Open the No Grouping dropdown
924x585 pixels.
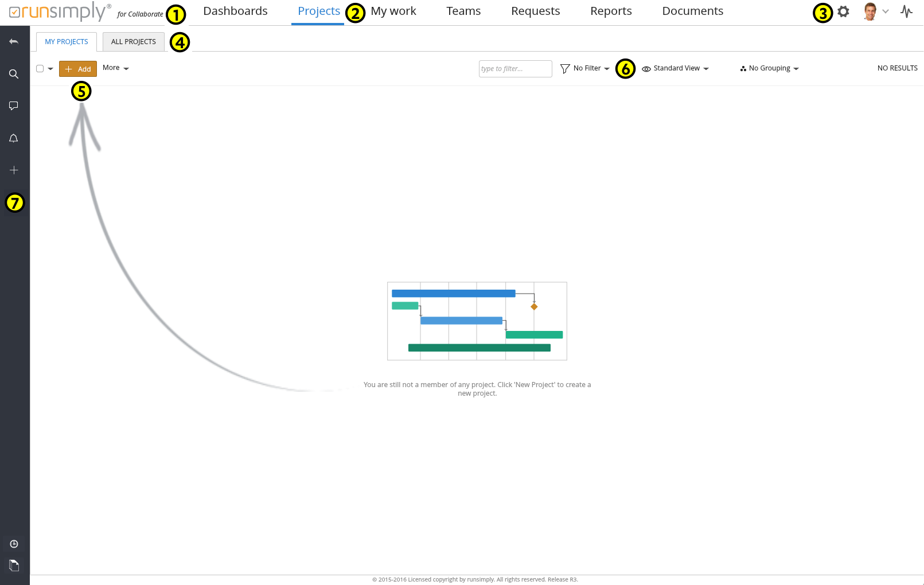click(770, 68)
